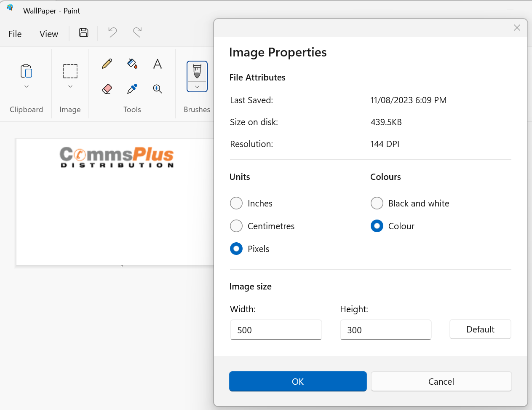
Task: Click the 'Tools' group label
Action: tap(132, 110)
